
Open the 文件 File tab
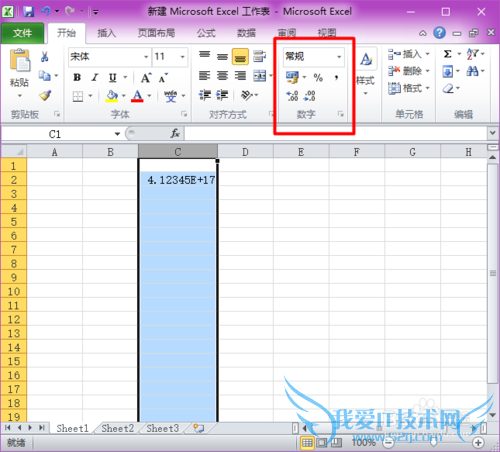pyautogui.click(x=22, y=33)
